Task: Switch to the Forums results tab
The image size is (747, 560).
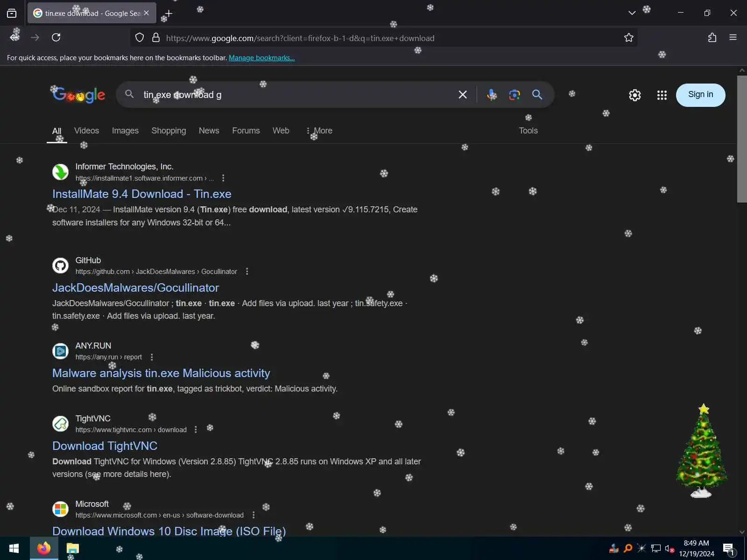Action: [x=246, y=131]
